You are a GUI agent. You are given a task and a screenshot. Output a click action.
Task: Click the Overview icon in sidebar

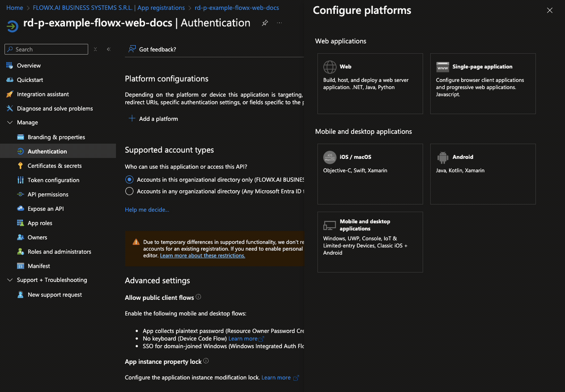point(9,66)
